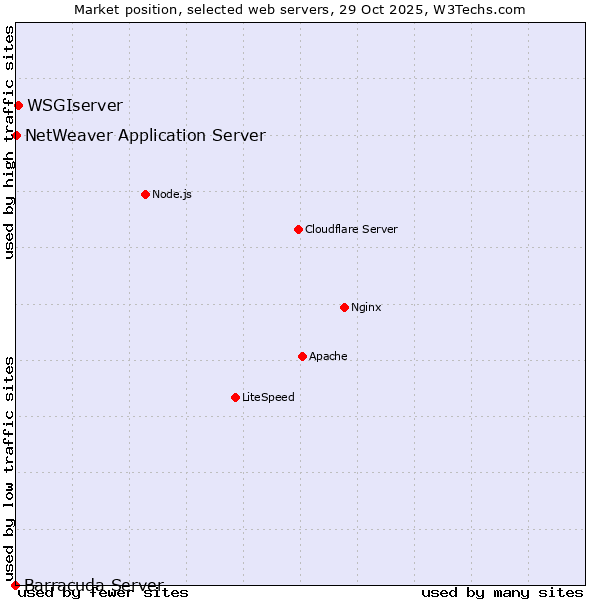Viewport: 600px width, 600px height.
Task: Click the Cloudflare Server label text
Action: click(x=351, y=229)
